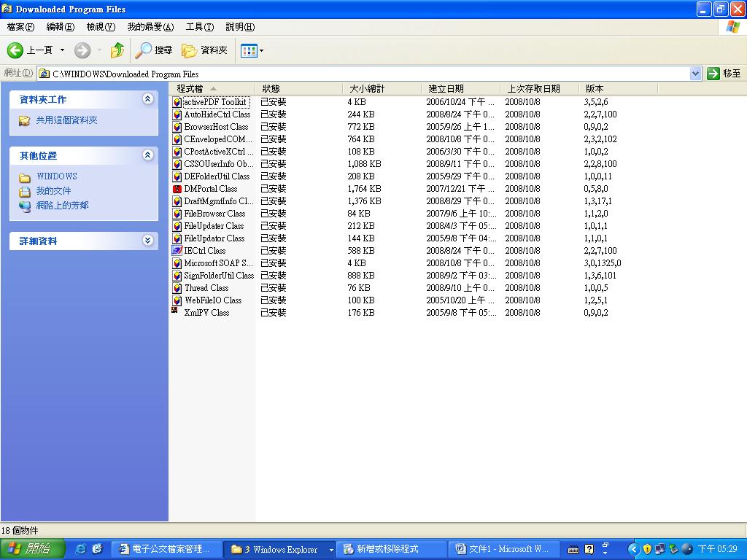This screenshot has width=747, height=560.
Task: Click the 移至 Go button
Action: click(724, 74)
